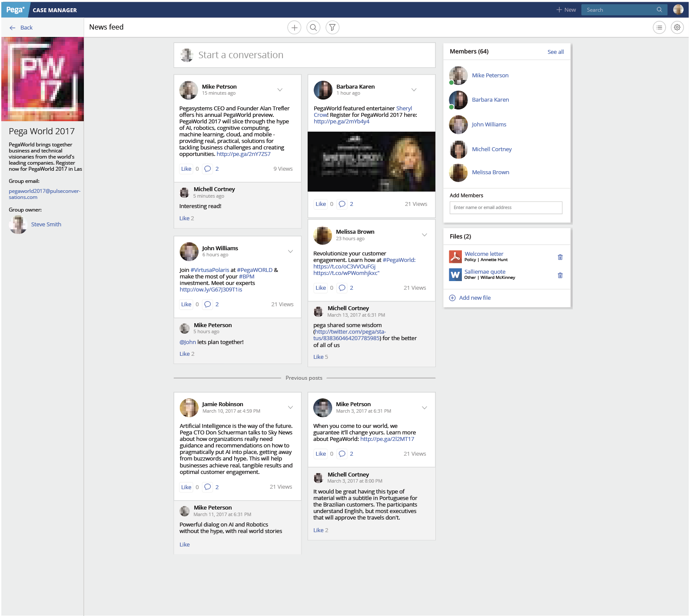690x616 pixels.
Task: Like John Williams' post
Action: (x=186, y=305)
